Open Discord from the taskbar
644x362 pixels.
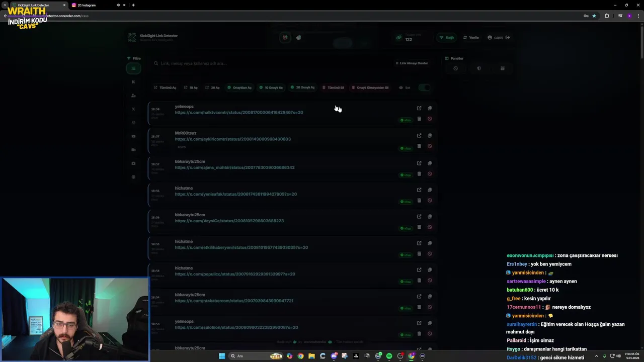[334, 356]
